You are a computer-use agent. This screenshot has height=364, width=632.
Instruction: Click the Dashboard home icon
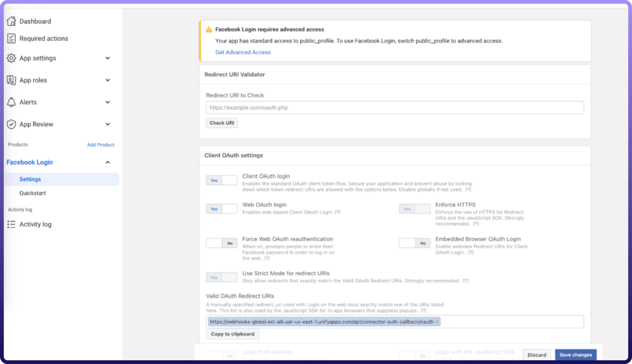tap(11, 21)
